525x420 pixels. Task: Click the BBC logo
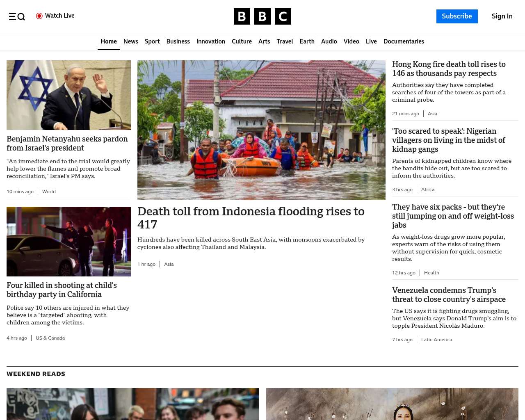coord(262,16)
